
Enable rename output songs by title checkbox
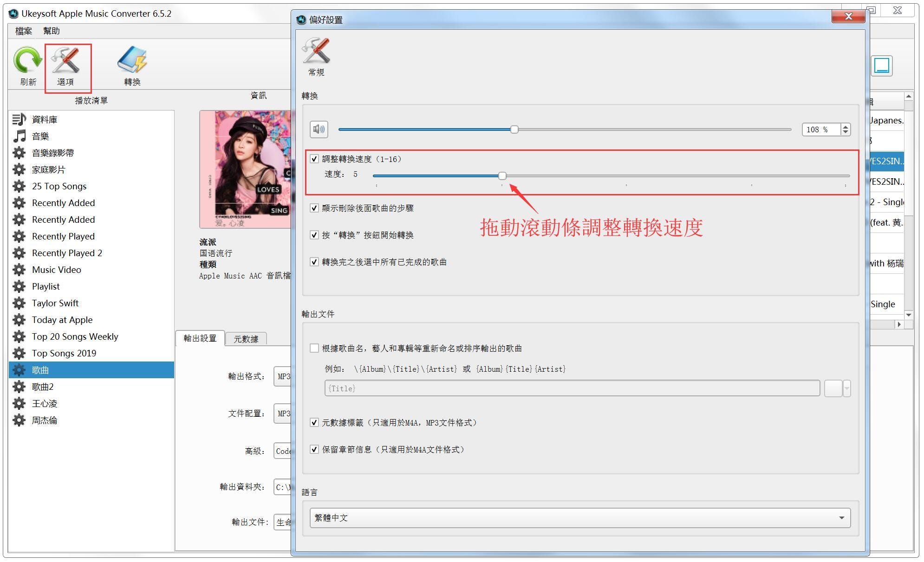click(x=314, y=348)
